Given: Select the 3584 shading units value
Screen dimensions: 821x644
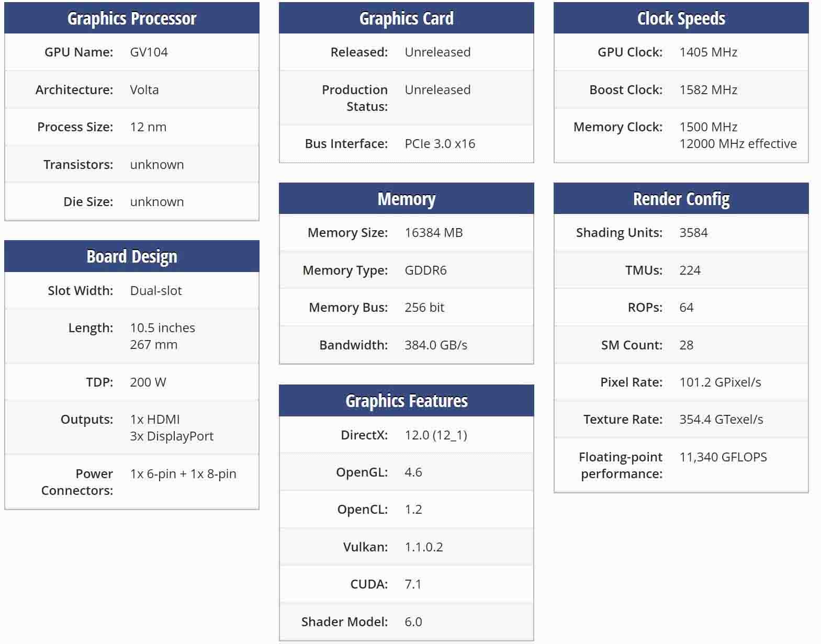Looking at the screenshot, I should 694,233.
